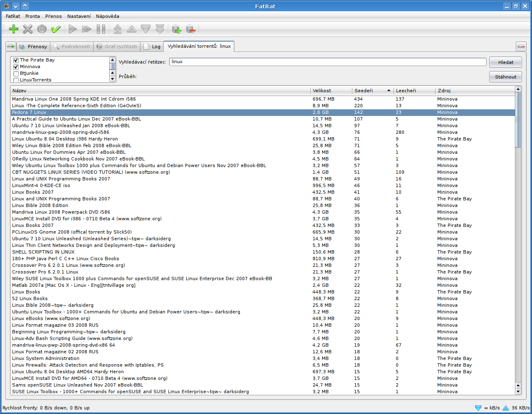Open the Přenos menu
The image size is (532, 414).
pos(53,16)
